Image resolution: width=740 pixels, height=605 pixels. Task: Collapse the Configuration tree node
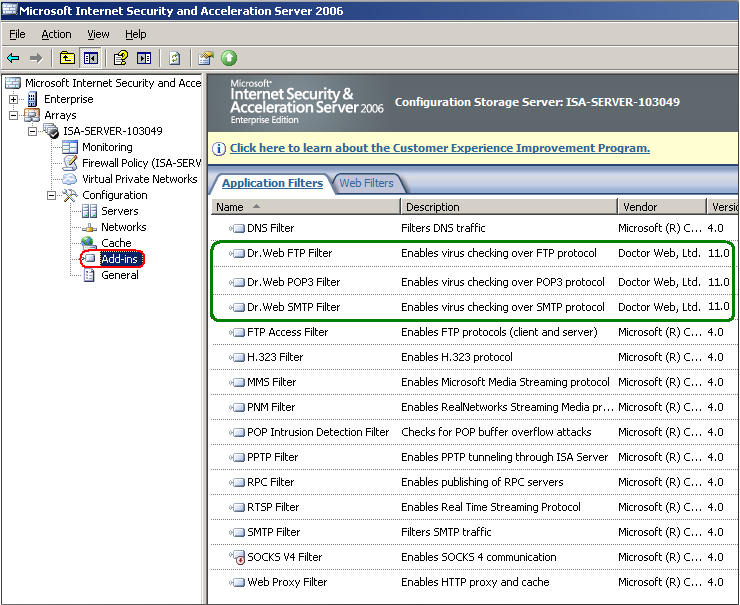pos(51,195)
